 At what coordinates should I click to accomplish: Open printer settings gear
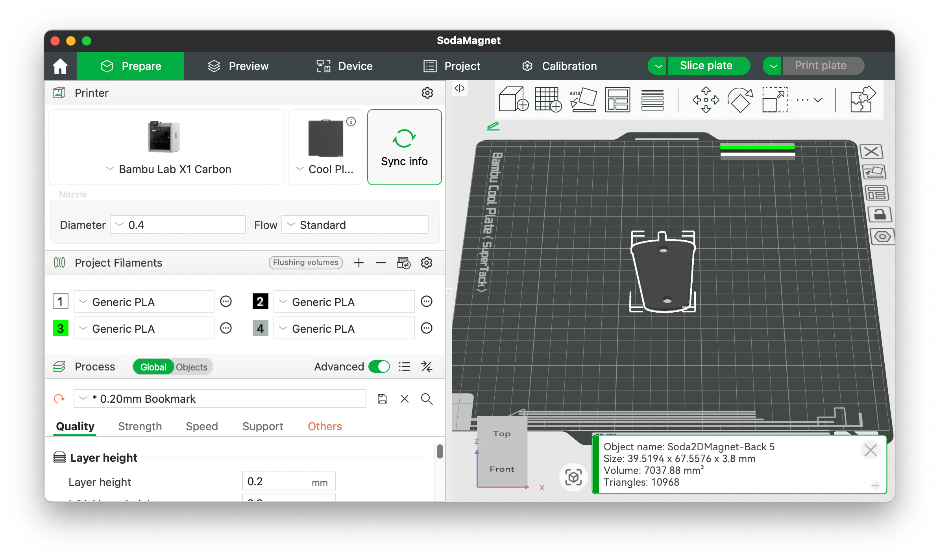pyautogui.click(x=427, y=93)
